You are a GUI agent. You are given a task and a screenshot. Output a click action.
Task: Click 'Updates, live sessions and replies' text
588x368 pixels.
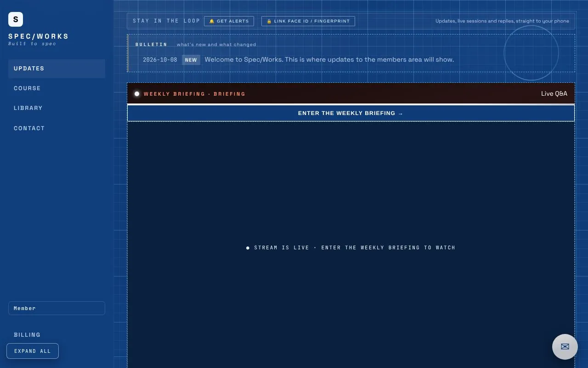[502, 21]
